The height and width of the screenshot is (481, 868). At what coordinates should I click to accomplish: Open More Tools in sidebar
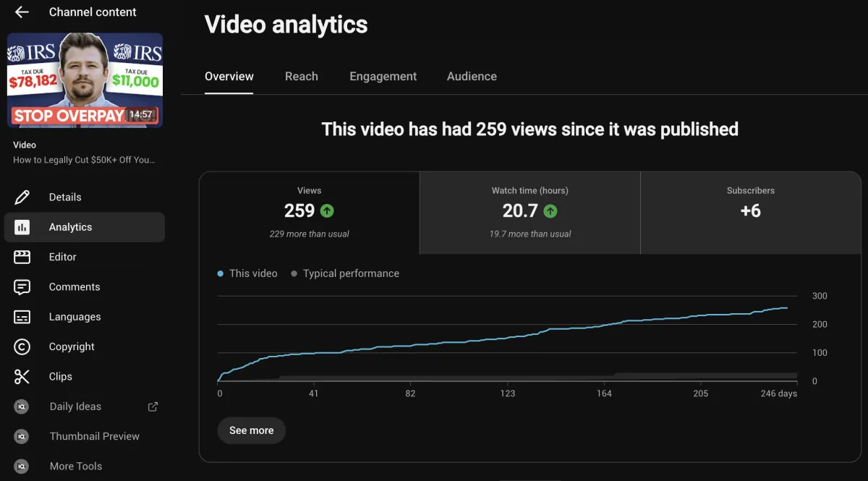coord(85,466)
